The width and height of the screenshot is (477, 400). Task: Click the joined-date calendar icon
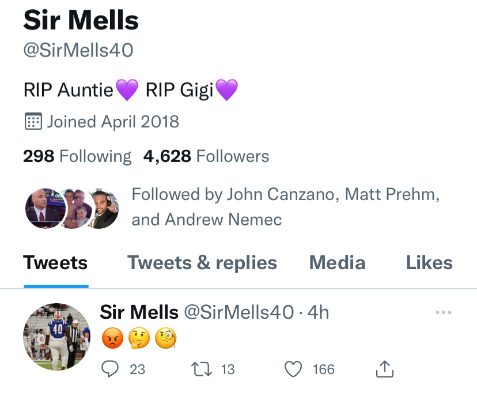33,121
